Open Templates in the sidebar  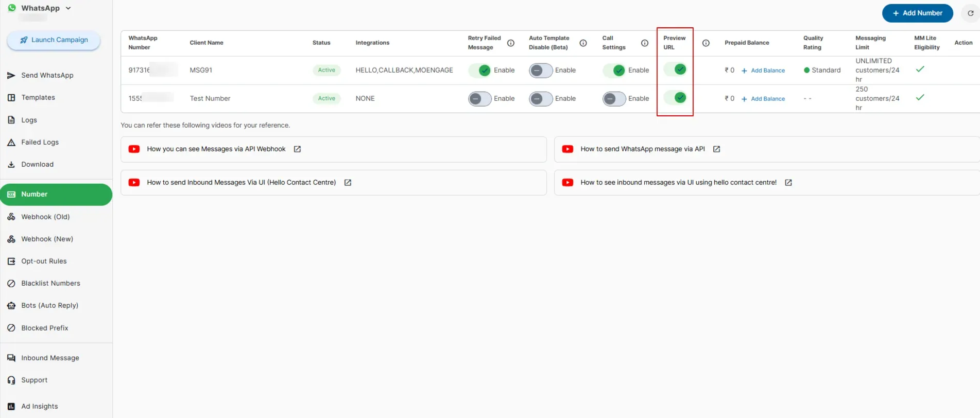pos(38,98)
